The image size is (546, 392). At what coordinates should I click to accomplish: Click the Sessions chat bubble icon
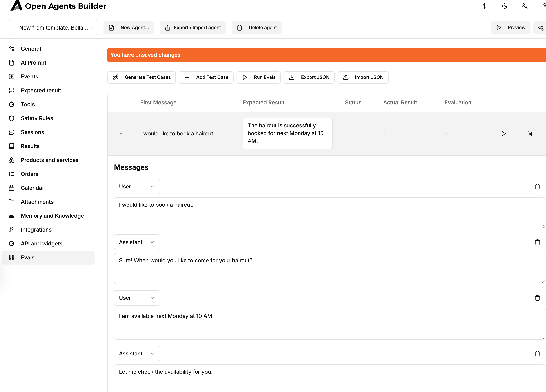tap(12, 132)
